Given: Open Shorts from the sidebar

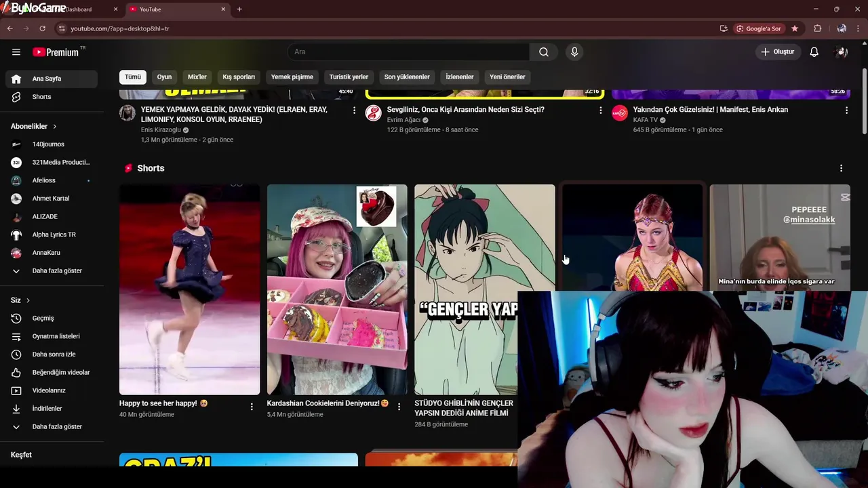Looking at the screenshot, I should (52, 97).
